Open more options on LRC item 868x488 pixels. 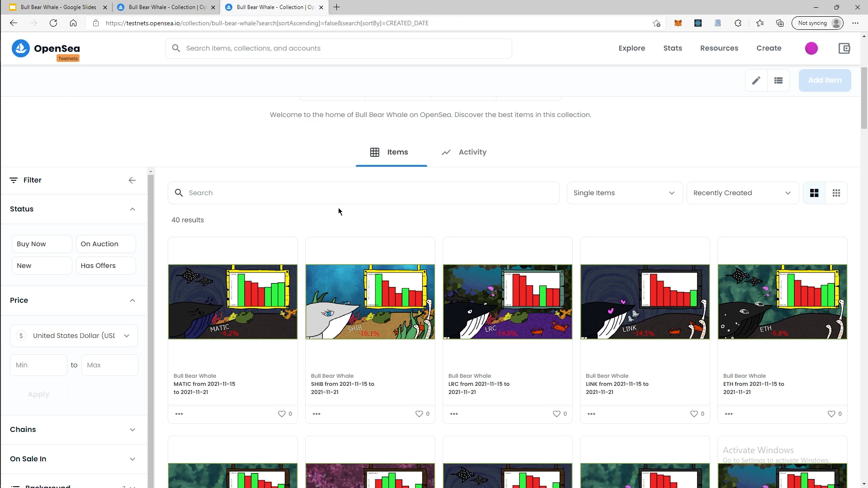(x=454, y=414)
